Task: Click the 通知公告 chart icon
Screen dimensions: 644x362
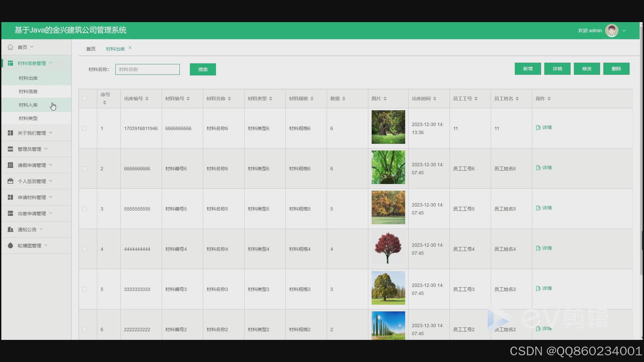Action: tap(10, 230)
